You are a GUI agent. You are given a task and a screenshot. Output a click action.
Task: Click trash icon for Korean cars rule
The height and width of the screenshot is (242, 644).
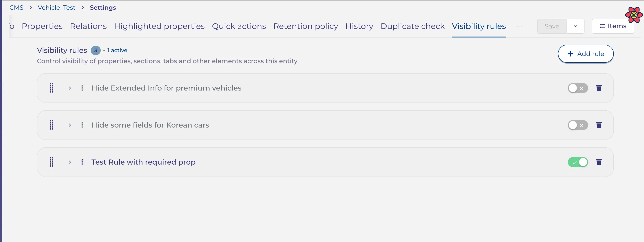[x=599, y=125]
